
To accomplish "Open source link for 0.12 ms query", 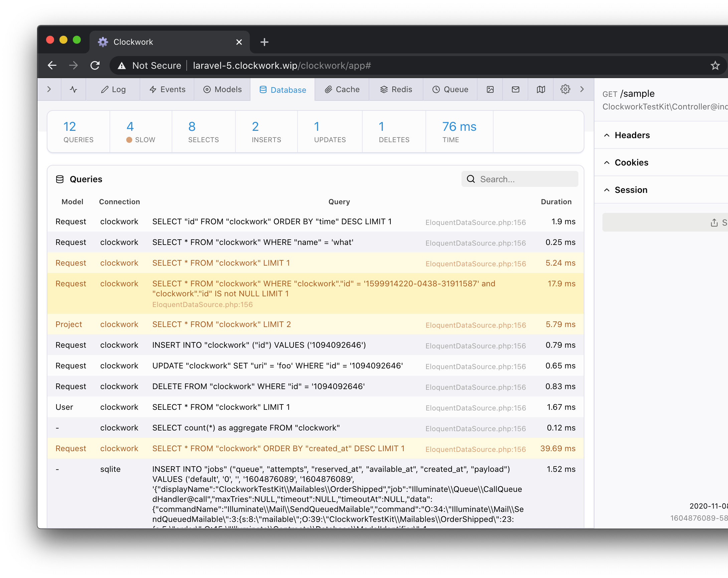I will click(x=476, y=428).
